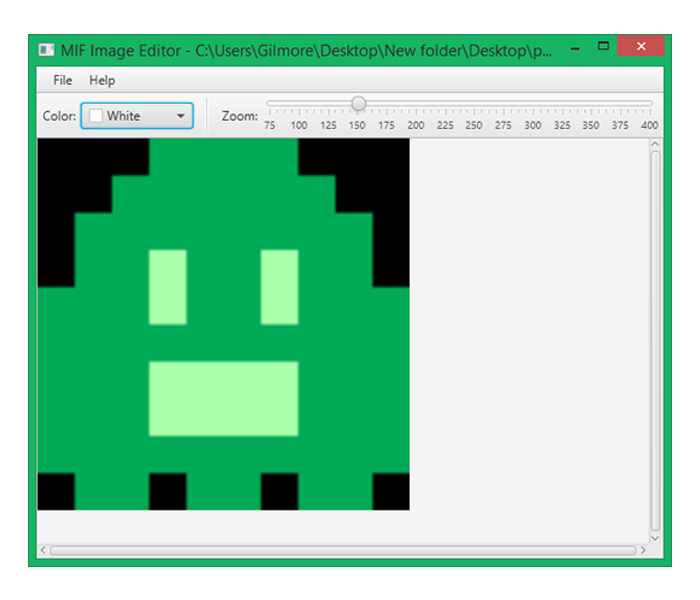The image size is (700, 600).
Task: Click the dropdown arrow of Color combo box
Action: click(x=181, y=116)
